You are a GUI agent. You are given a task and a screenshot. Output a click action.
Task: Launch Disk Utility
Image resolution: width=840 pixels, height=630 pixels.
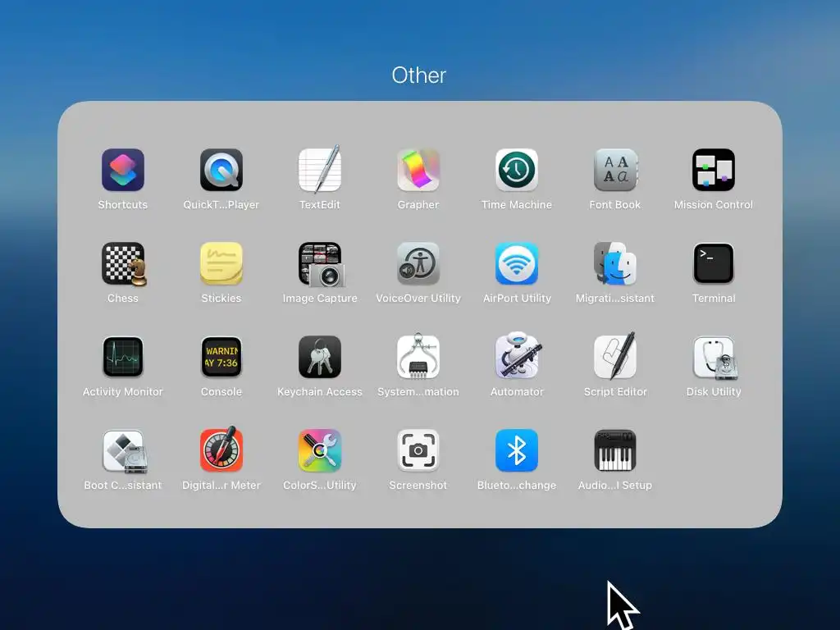pyautogui.click(x=714, y=358)
